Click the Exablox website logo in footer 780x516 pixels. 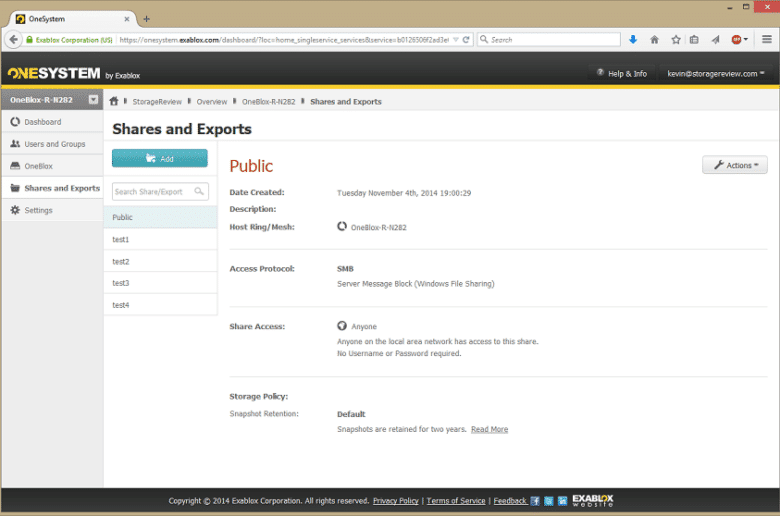tap(593, 501)
